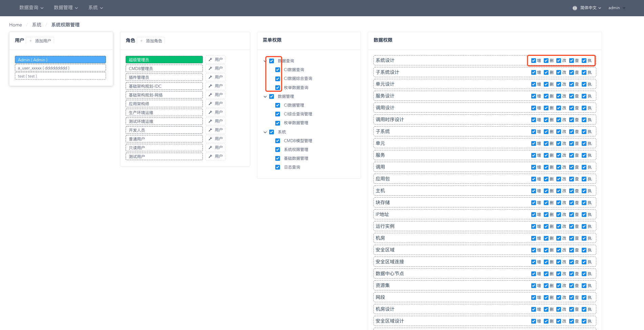The image size is (644, 330).
Task: Select user Admin ( Admin )
Action: click(x=60, y=60)
